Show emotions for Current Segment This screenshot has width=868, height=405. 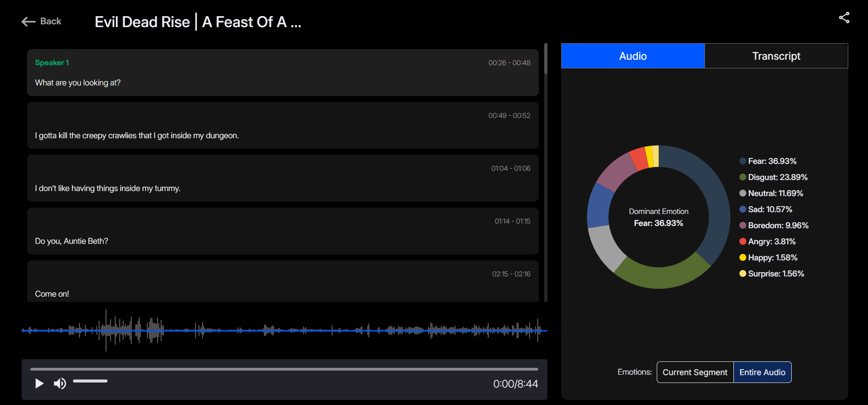[695, 372]
